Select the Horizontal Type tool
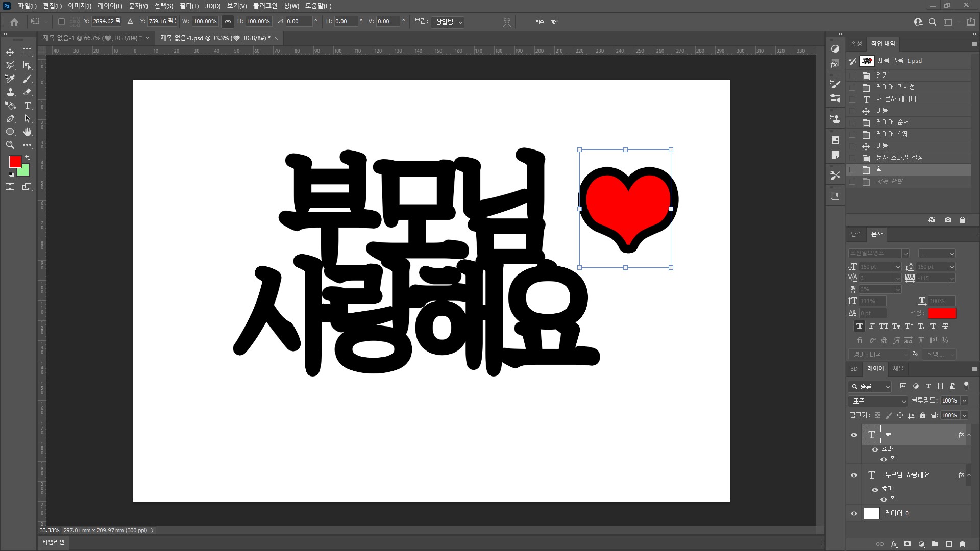 [x=28, y=105]
